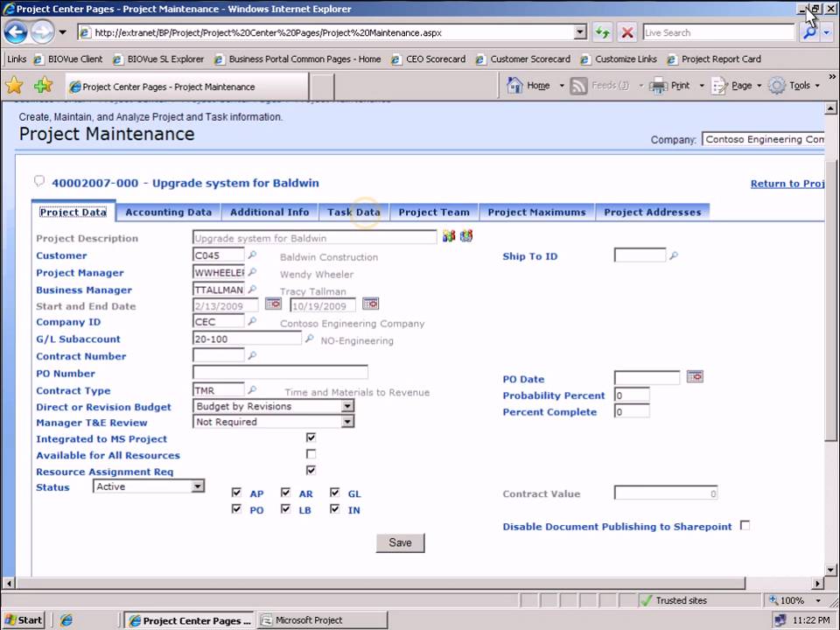Open BIOVue Client favorites link
This screenshot has width=840, height=630.
pyautogui.click(x=68, y=59)
